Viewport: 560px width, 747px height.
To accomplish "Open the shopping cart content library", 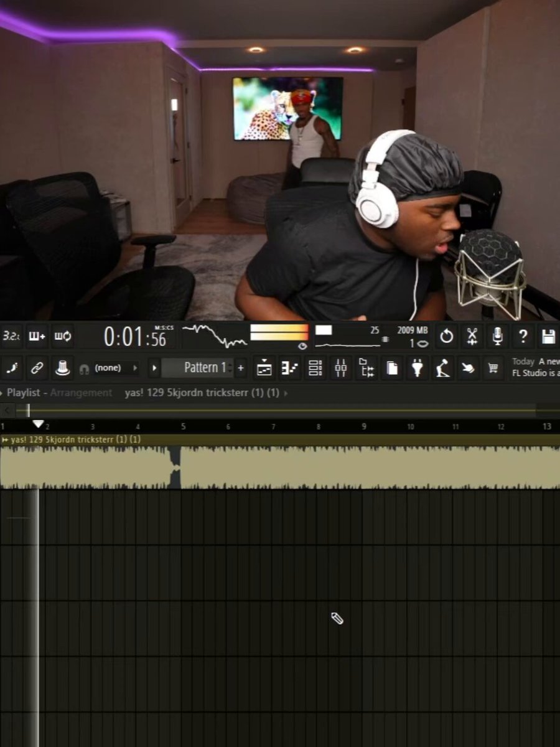I will [493, 368].
